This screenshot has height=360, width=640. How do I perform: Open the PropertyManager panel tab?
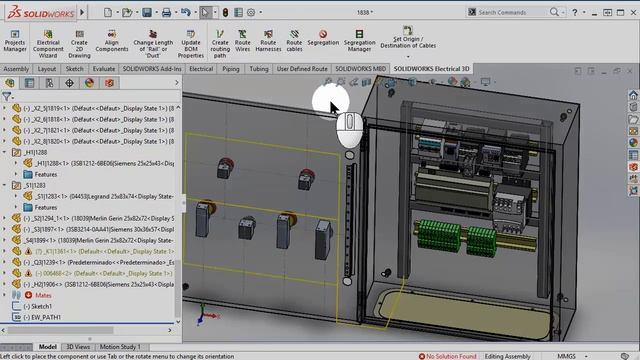(x=29, y=83)
